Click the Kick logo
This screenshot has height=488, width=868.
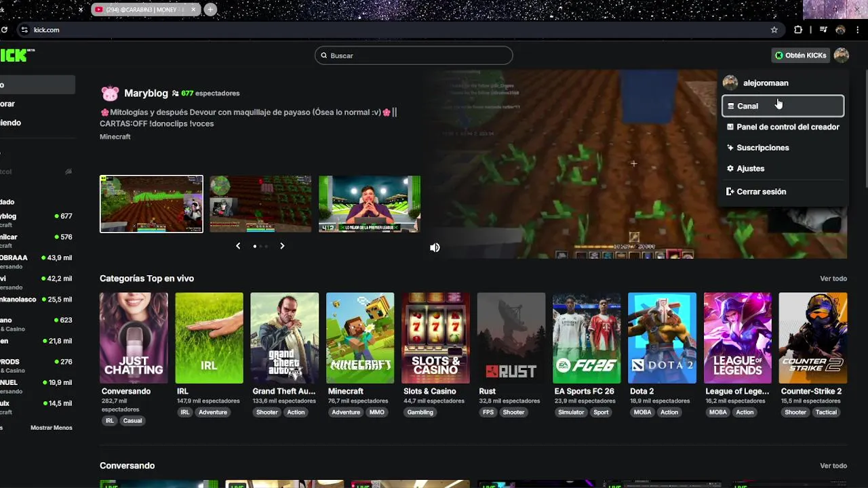(x=17, y=56)
